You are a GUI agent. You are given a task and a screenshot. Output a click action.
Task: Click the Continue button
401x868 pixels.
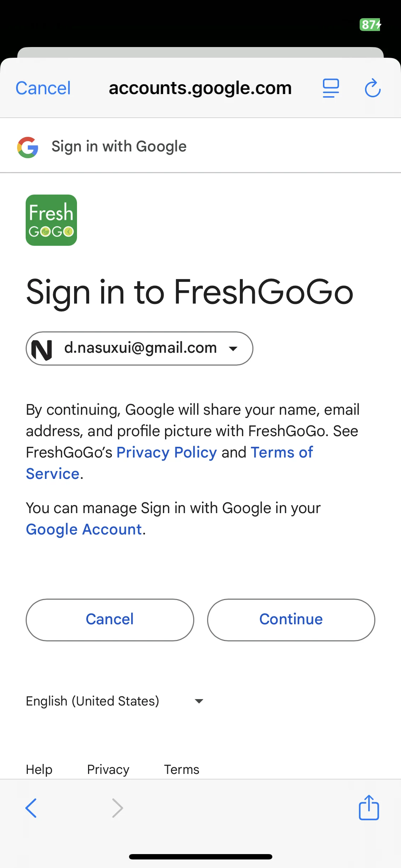(291, 620)
